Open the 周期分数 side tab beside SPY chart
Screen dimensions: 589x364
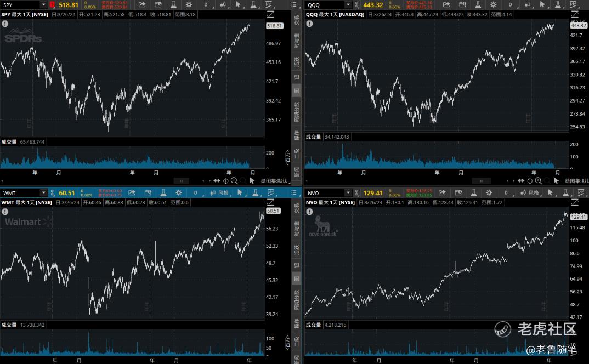pyautogui.click(x=296, y=112)
